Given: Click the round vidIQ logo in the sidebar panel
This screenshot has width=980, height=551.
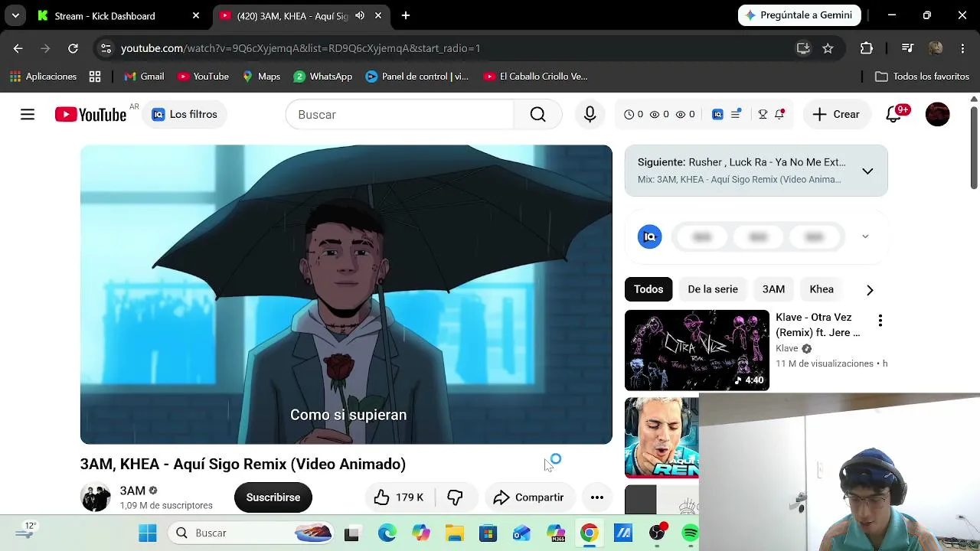Looking at the screenshot, I should pos(649,236).
